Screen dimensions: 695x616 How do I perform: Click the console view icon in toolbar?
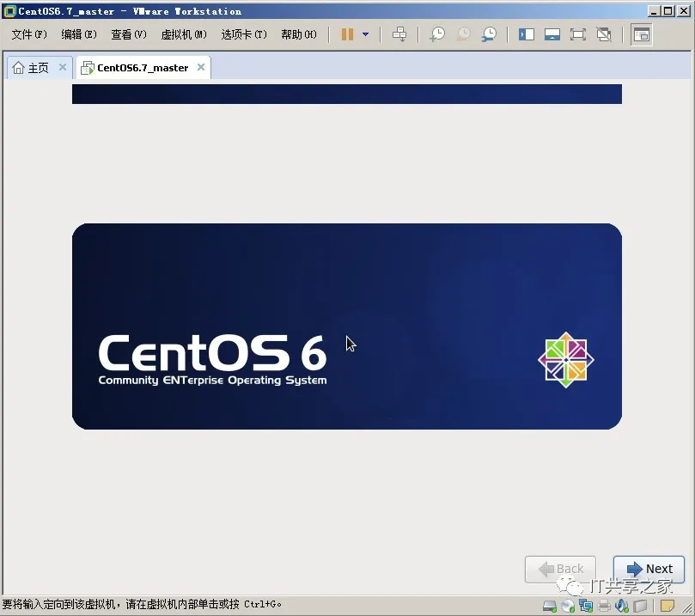tap(642, 34)
